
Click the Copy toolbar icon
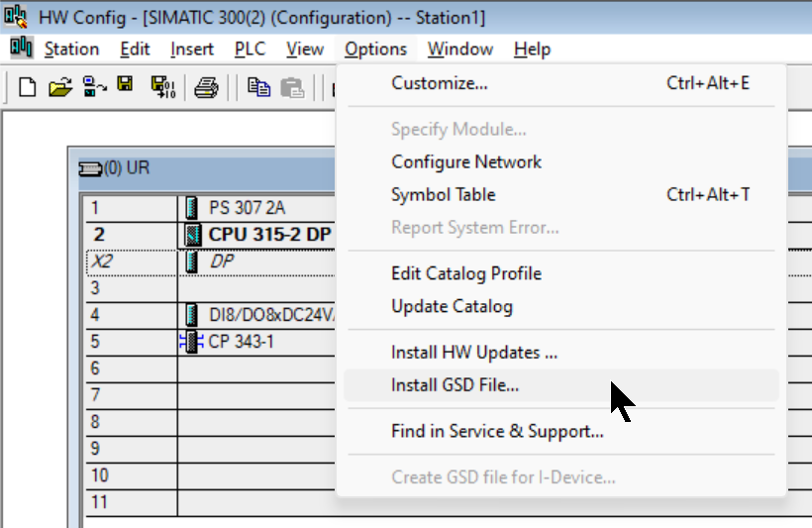(x=258, y=87)
